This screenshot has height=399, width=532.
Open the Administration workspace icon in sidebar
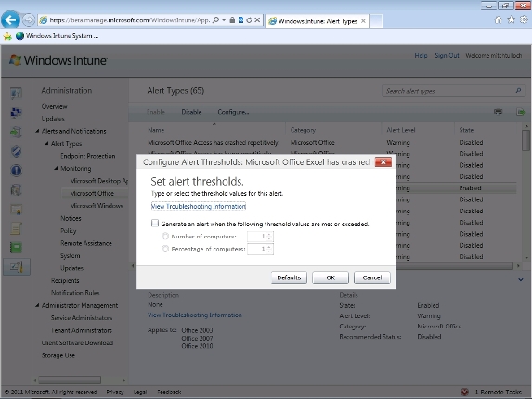(17, 267)
